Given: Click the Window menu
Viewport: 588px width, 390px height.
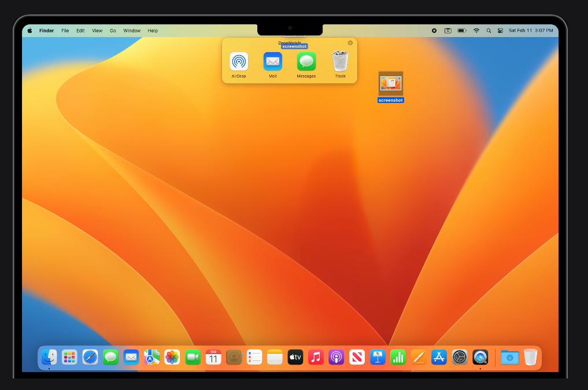Looking at the screenshot, I should (x=132, y=31).
